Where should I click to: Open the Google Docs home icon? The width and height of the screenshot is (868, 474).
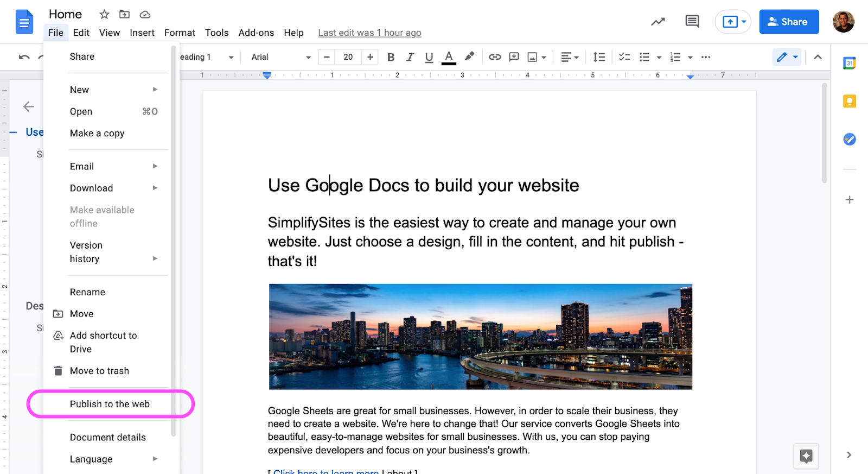tap(24, 22)
